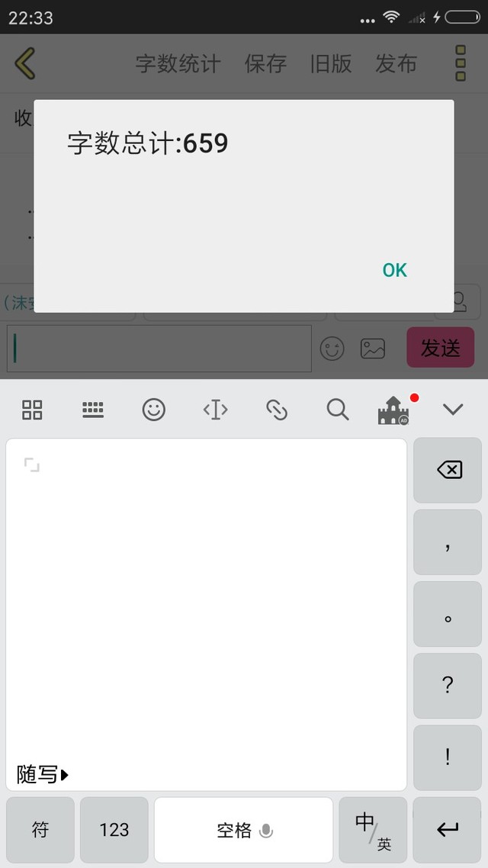Viewport: 488px width, 868px height.
Task: Switch keyboard layout via keyboard icon
Action: 93,410
